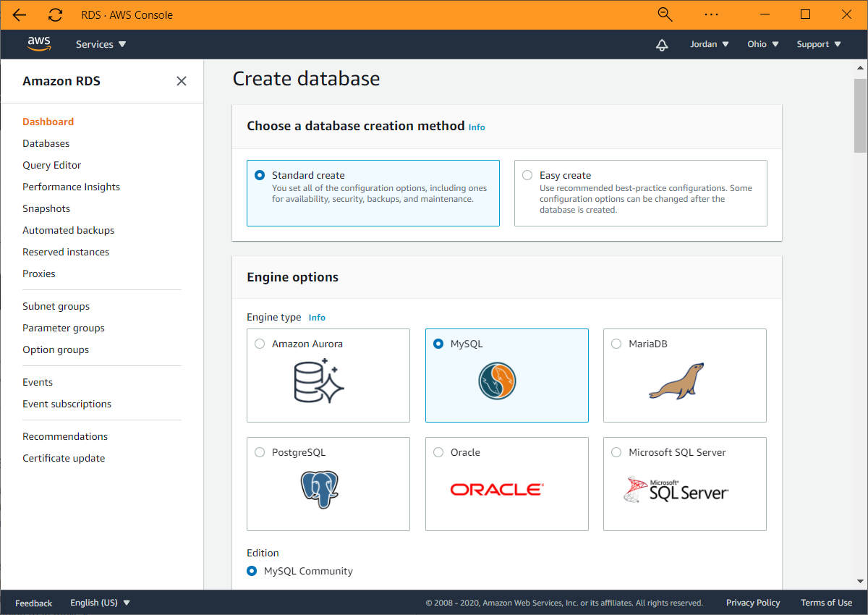Open Recommendations in sidebar
The image size is (868, 615).
tap(65, 436)
